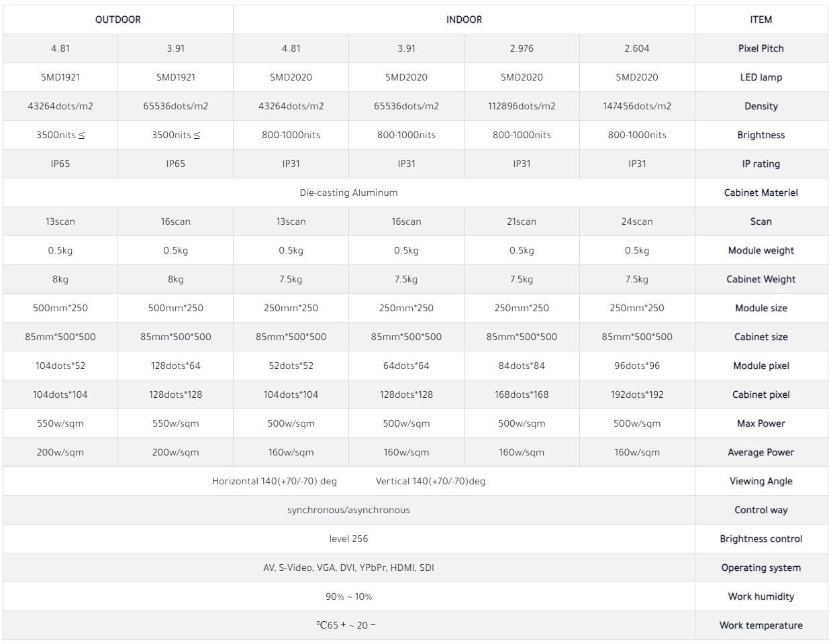The height and width of the screenshot is (644, 829).
Task: Click the 192dots*192 cabinet pixel cell
Action: pos(637,394)
